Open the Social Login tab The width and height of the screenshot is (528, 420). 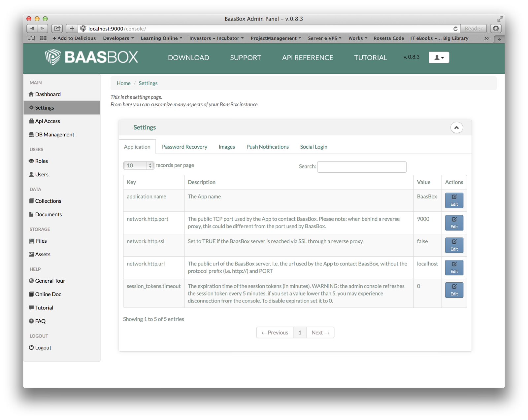pyautogui.click(x=313, y=147)
